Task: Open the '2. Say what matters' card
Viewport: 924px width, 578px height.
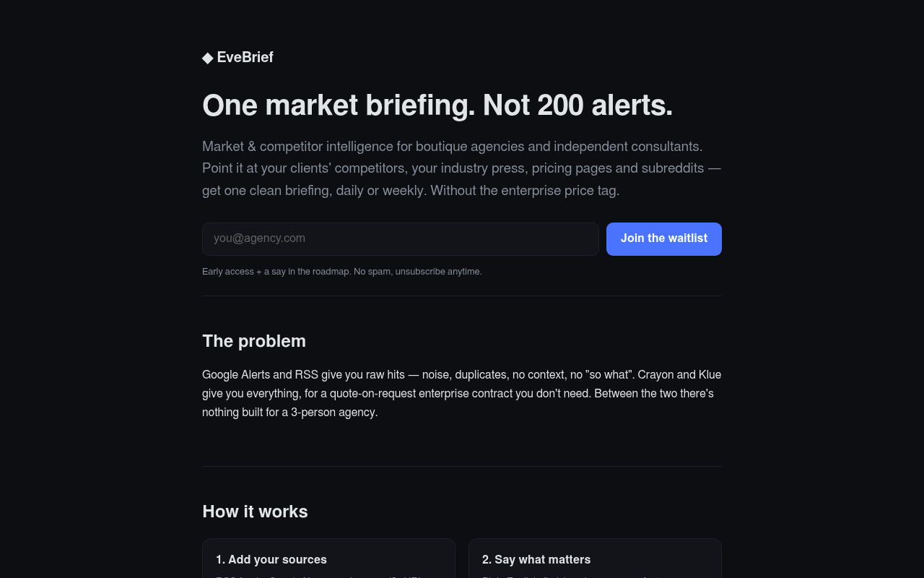Action: tap(595, 558)
